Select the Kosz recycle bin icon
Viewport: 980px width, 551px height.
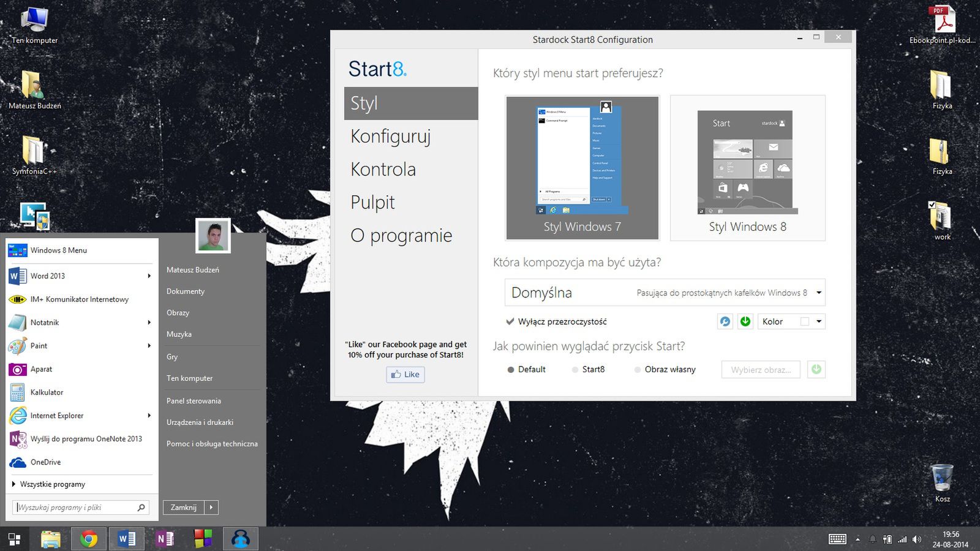click(x=942, y=483)
